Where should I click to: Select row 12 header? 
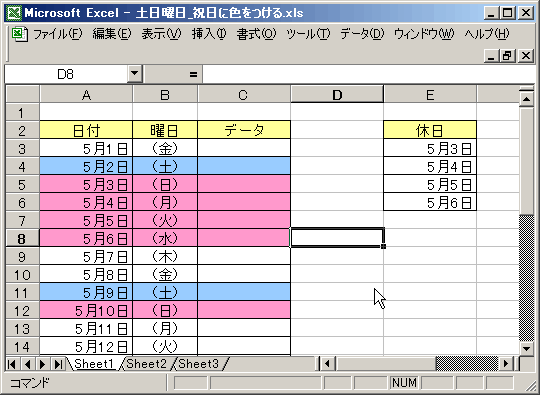23,310
